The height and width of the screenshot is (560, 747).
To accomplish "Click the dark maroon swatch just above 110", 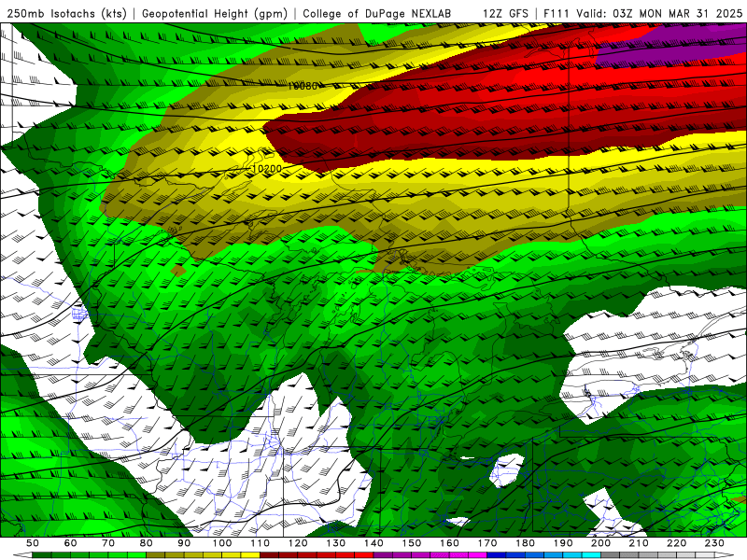I will coord(269,554).
